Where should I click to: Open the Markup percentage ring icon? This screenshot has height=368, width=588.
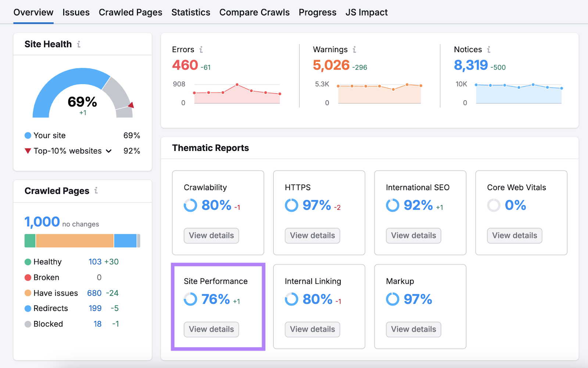coord(392,299)
